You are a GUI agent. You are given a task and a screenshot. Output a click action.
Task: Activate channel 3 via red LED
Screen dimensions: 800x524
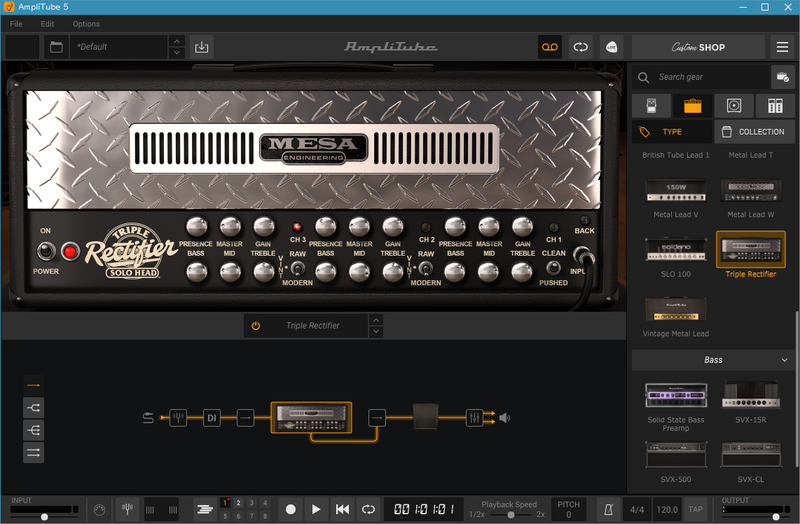point(297,227)
